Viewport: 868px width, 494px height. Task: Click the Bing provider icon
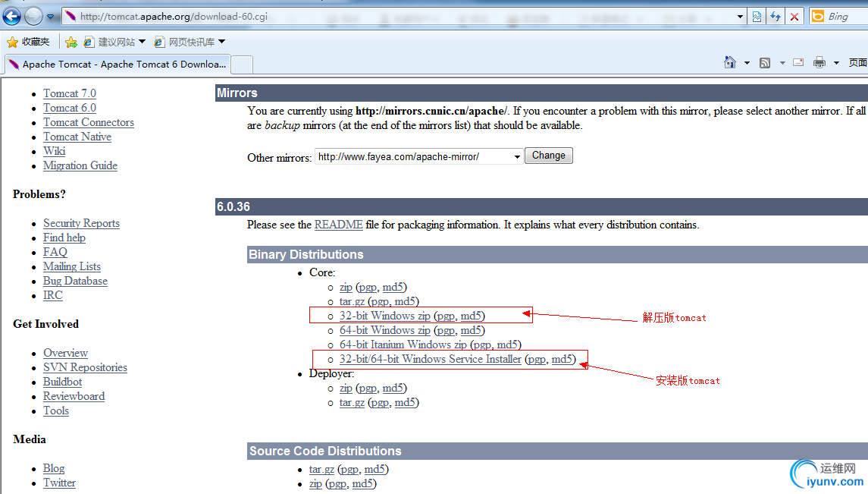point(818,17)
